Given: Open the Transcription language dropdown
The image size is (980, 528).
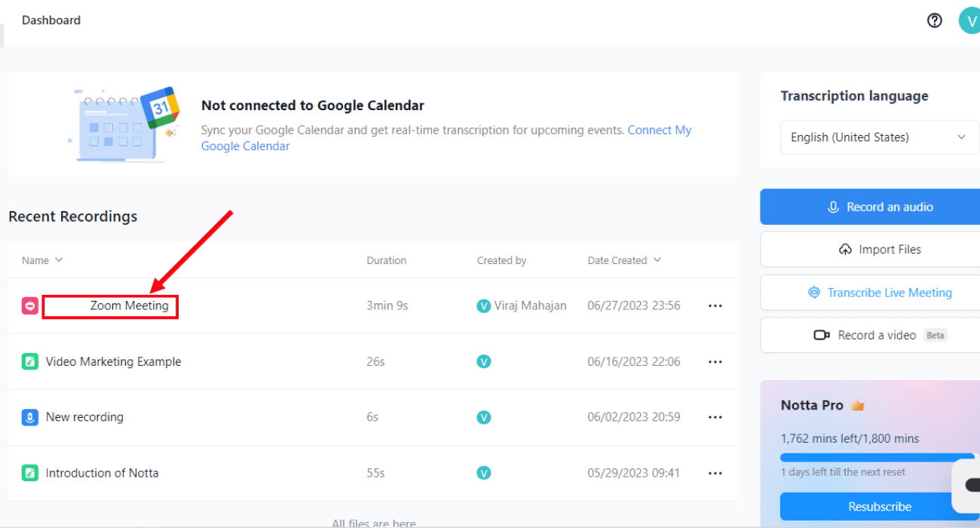Looking at the screenshot, I should 879,137.
